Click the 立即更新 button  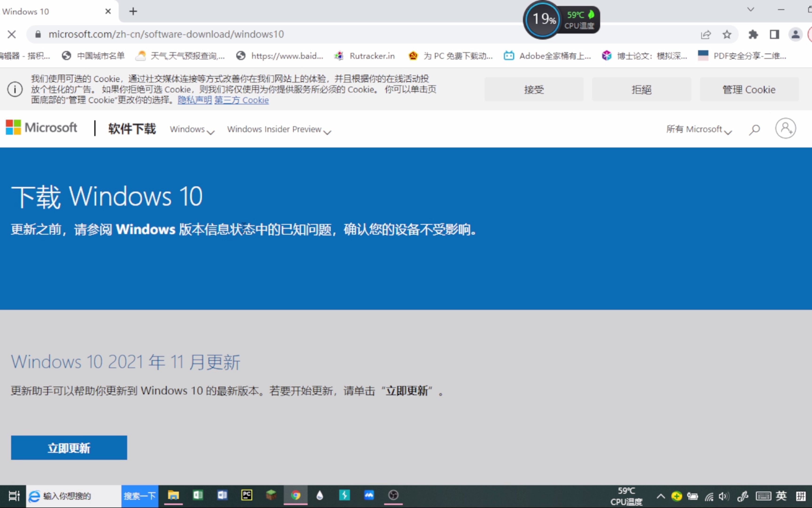tap(69, 448)
